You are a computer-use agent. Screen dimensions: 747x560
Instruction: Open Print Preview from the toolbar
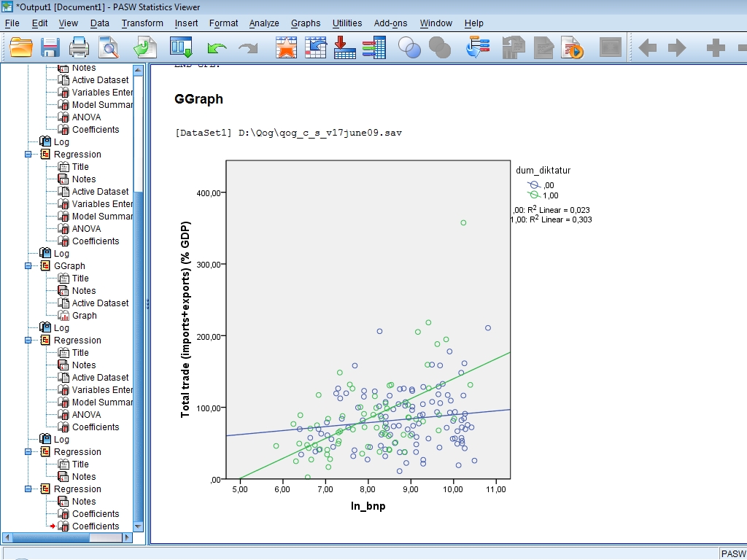109,48
